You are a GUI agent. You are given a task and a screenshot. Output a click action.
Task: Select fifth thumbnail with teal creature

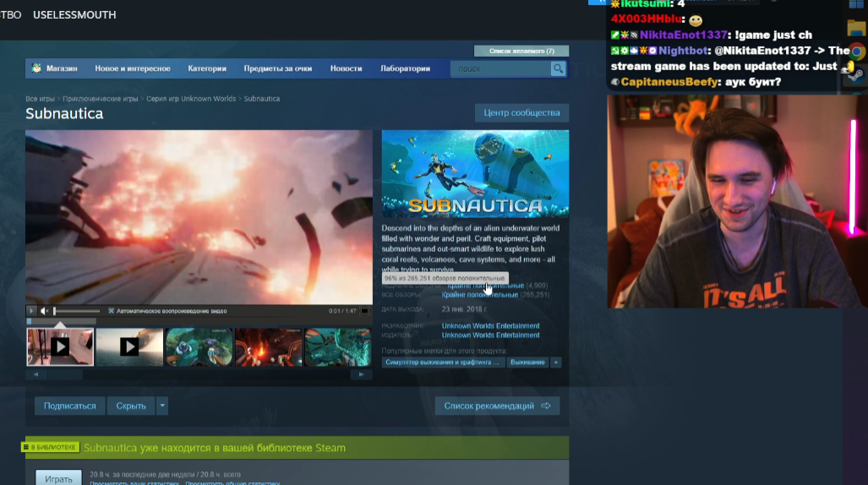coord(338,347)
